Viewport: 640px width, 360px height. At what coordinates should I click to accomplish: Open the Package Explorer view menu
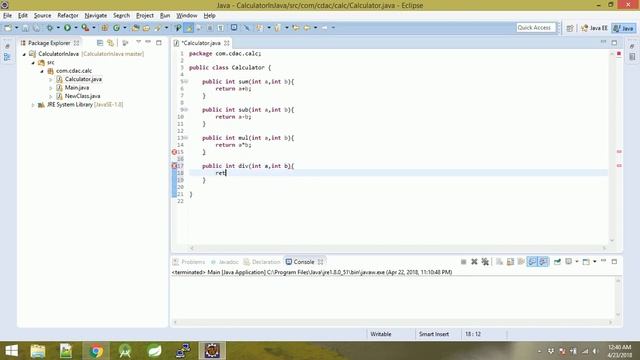click(138, 42)
